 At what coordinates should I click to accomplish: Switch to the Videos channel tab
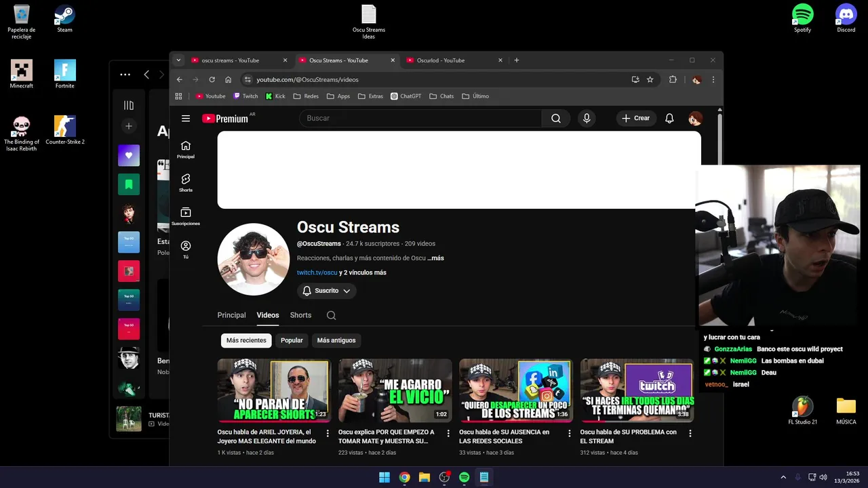point(268,315)
